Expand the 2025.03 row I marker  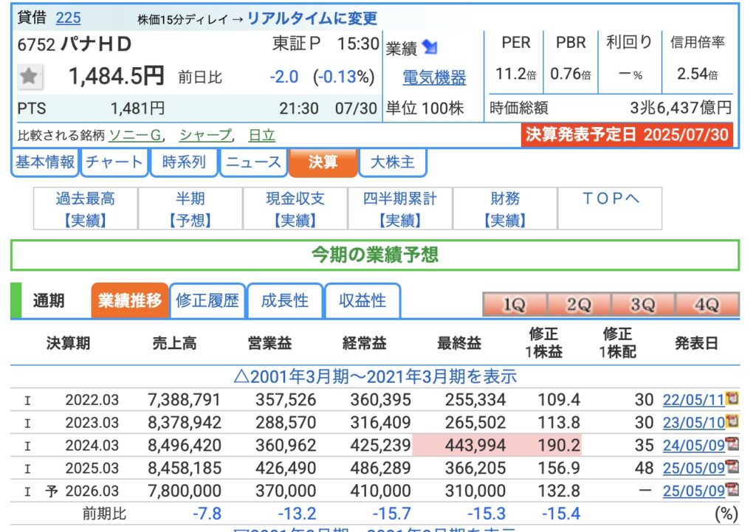pos(27,469)
